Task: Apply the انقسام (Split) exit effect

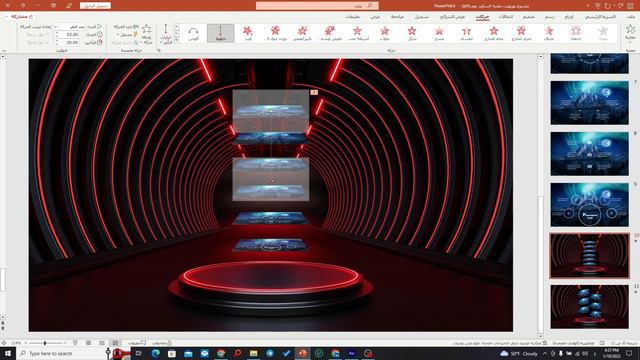Action: [467, 33]
